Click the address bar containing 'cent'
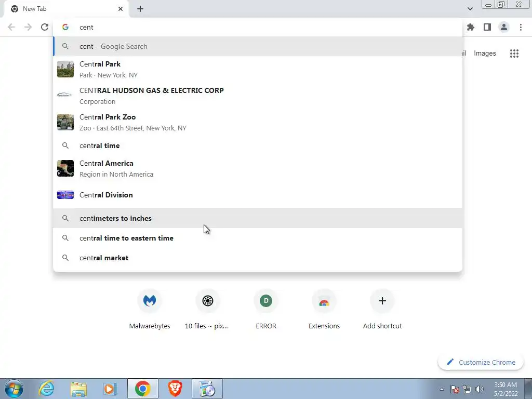 click(258, 27)
